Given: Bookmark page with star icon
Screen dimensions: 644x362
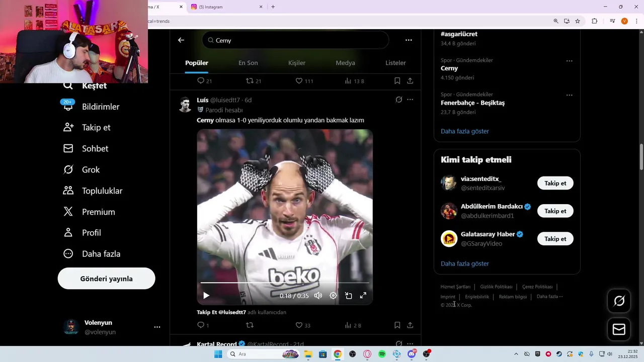Looking at the screenshot, I should click(x=578, y=21).
